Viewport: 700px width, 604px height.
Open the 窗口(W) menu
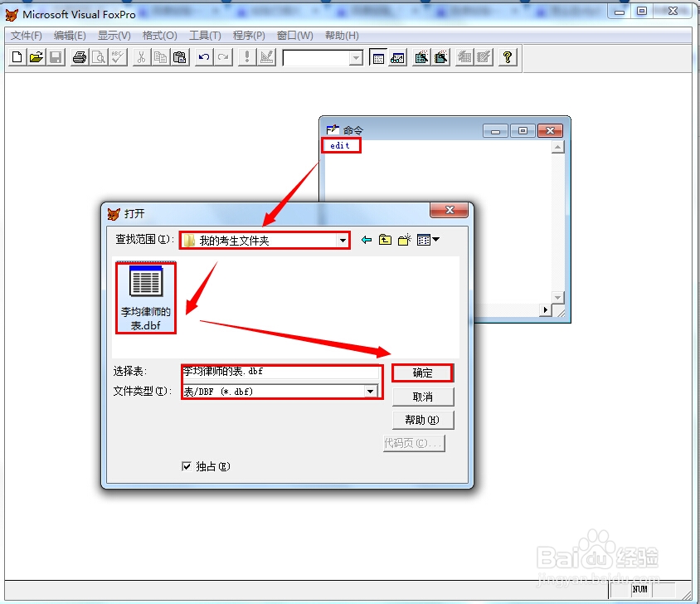[294, 36]
